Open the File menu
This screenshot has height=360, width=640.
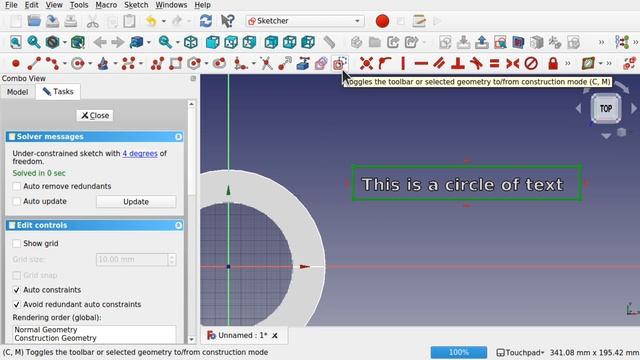pos(11,5)
